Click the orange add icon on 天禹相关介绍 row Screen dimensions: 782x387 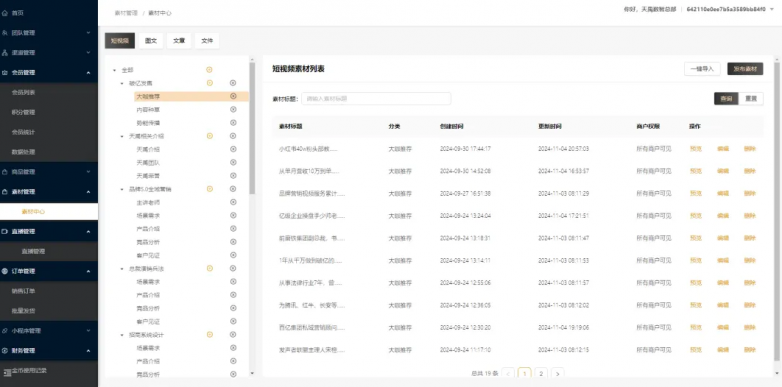pos(209,136)
